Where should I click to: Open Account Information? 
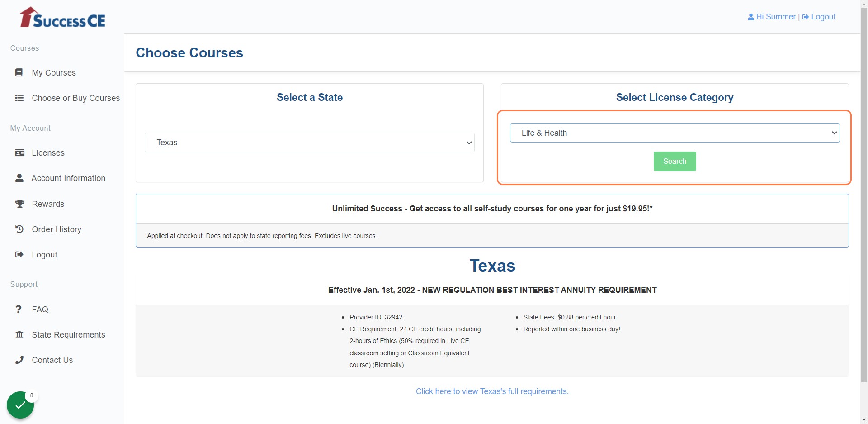point(68,178)
